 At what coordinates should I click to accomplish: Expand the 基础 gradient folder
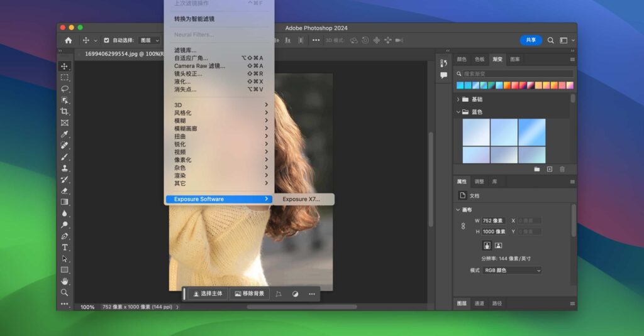tap(458, 99)
